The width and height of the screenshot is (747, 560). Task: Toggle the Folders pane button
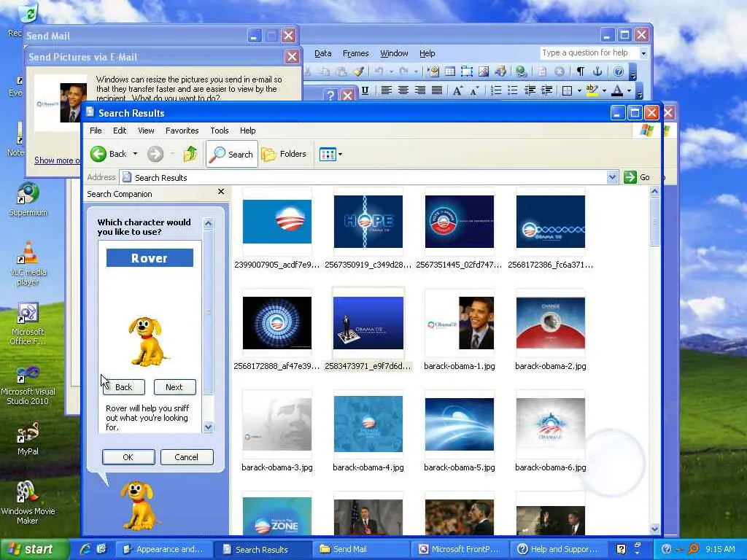click(x=284, y=154)
